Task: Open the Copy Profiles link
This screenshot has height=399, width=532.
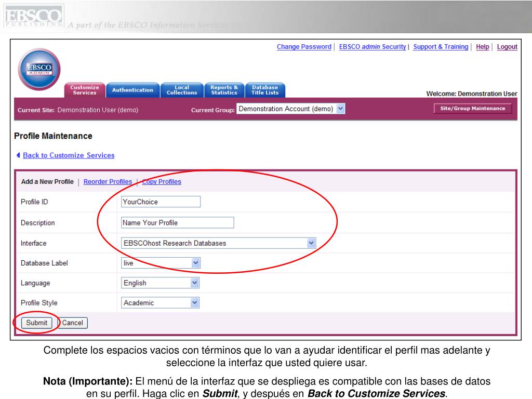Action: pyautogui.click(x=162, y=181)
